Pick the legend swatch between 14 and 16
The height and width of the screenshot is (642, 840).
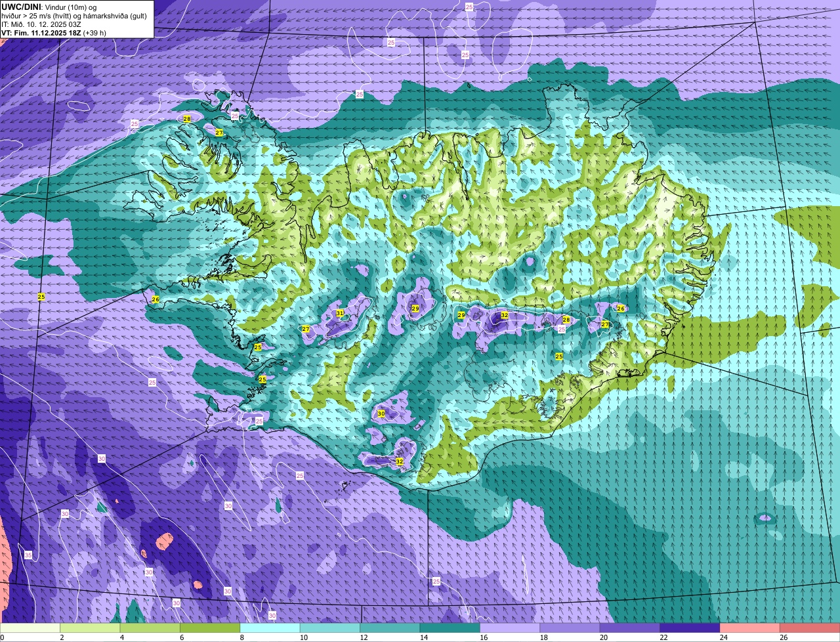[x=450, y=628]
